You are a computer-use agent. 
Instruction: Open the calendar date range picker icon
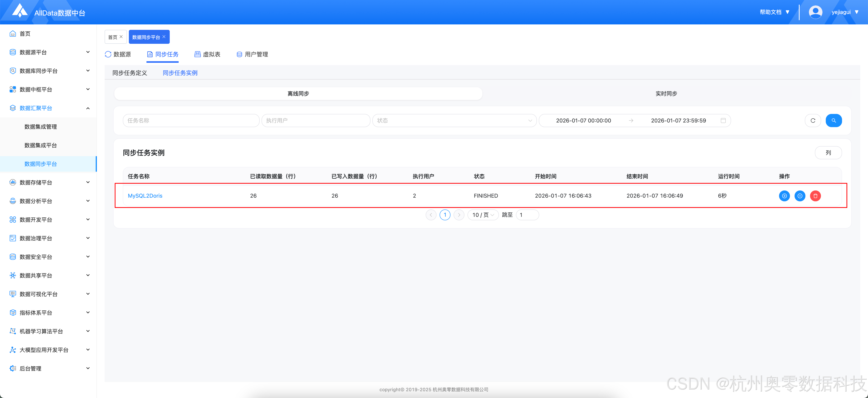[723, 121]
